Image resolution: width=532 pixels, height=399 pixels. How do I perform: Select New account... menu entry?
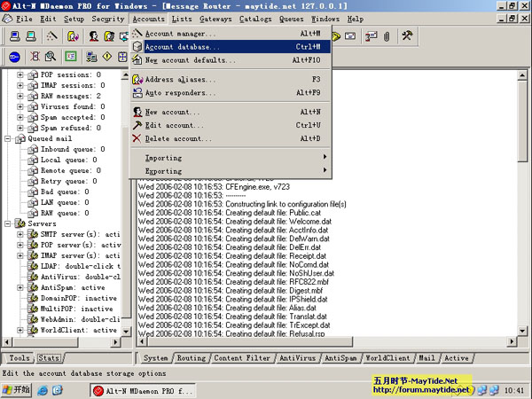click(x=230, y=112)
